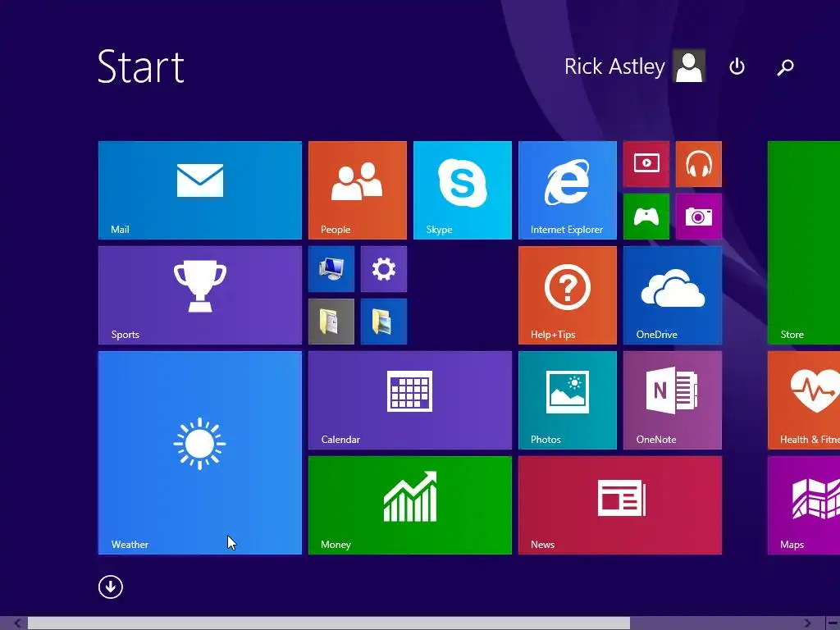Click the Power options button
The width and height of the screenshot is (840, 630).
737,66
